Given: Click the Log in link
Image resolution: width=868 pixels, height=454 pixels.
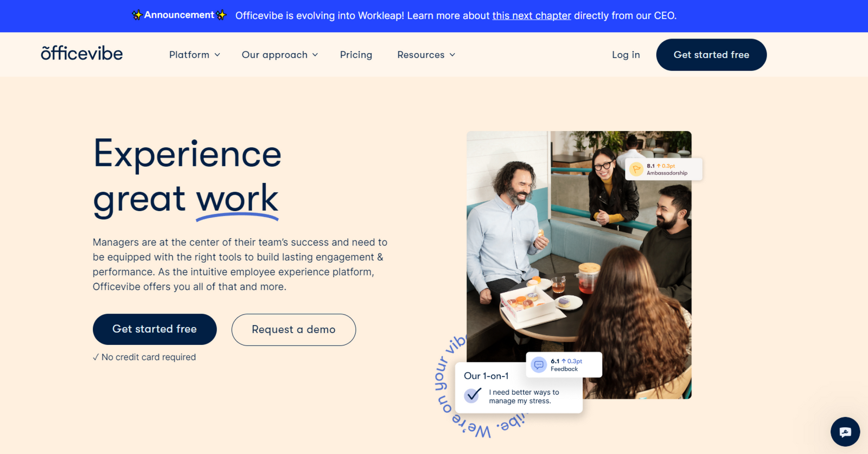Looking at the screenshot, I should [626, 55].
